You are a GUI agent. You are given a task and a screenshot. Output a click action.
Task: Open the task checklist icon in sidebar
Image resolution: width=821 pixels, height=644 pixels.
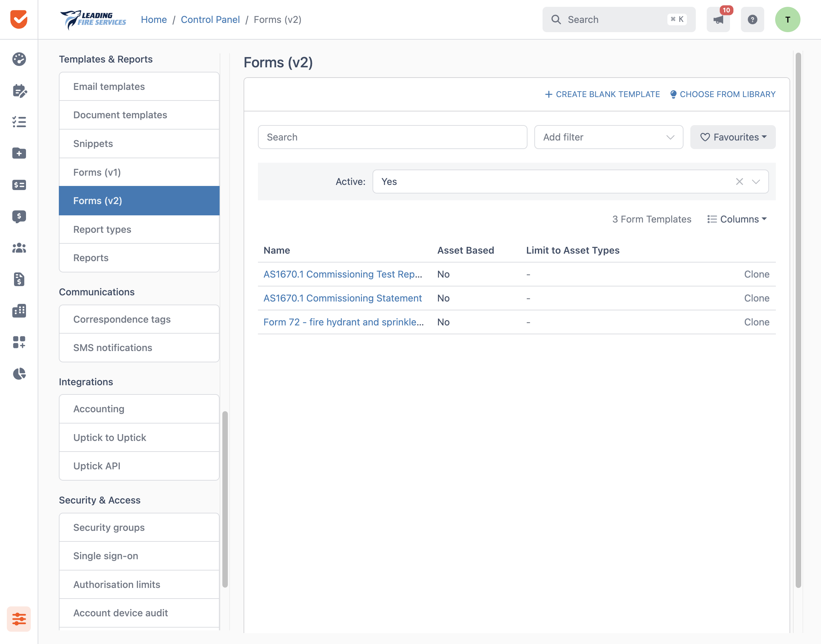[x=19, y=122]
